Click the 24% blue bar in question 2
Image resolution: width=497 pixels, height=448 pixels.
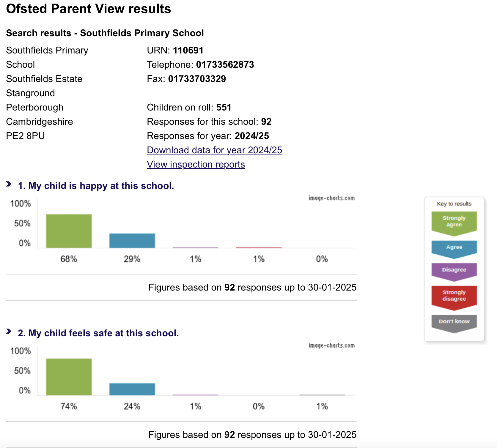pyautogui.click(x=132, y=389)
